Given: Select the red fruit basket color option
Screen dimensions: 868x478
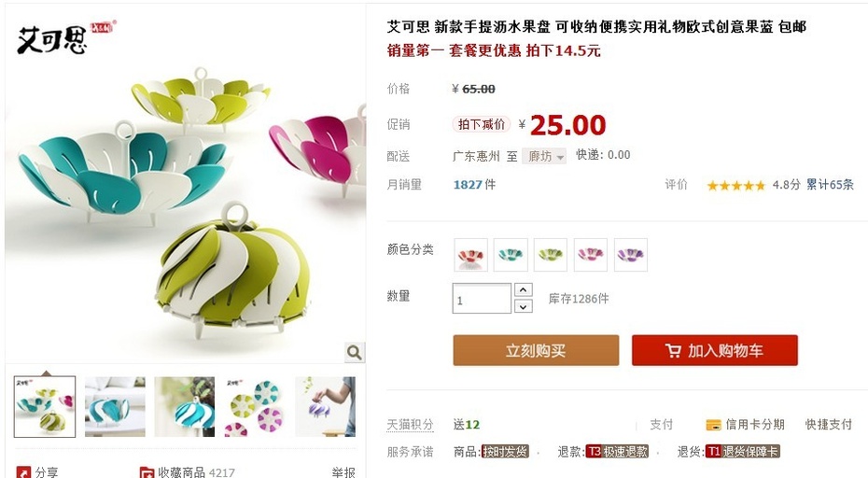Looking at the screenshot, I should 471,255.
